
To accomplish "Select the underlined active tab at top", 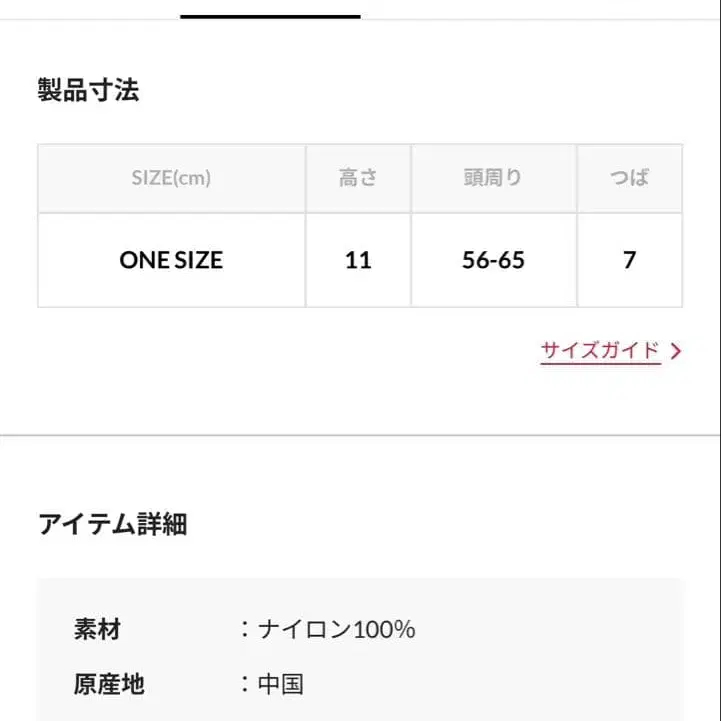I will pos(270,14).
